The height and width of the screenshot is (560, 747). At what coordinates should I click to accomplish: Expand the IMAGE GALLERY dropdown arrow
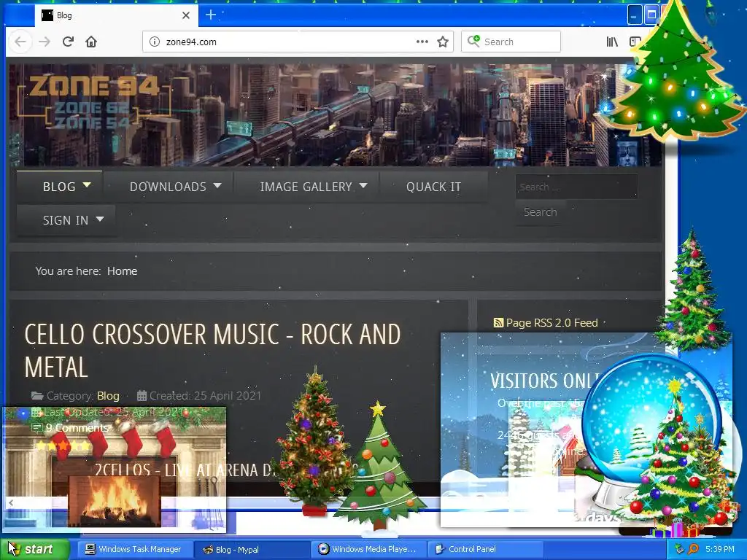click(363, 185)
